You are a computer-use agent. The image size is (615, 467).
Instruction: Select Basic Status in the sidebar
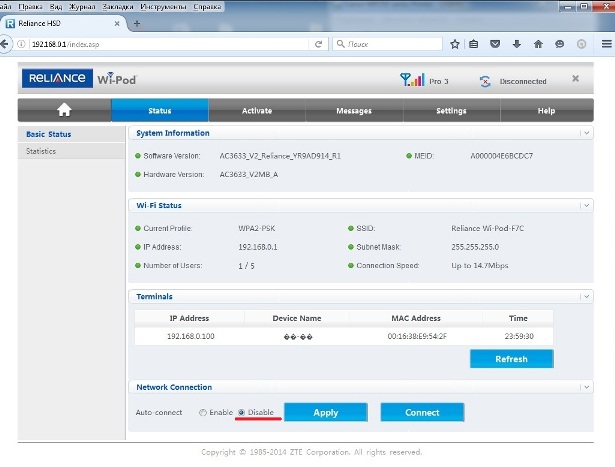(49, 134)
